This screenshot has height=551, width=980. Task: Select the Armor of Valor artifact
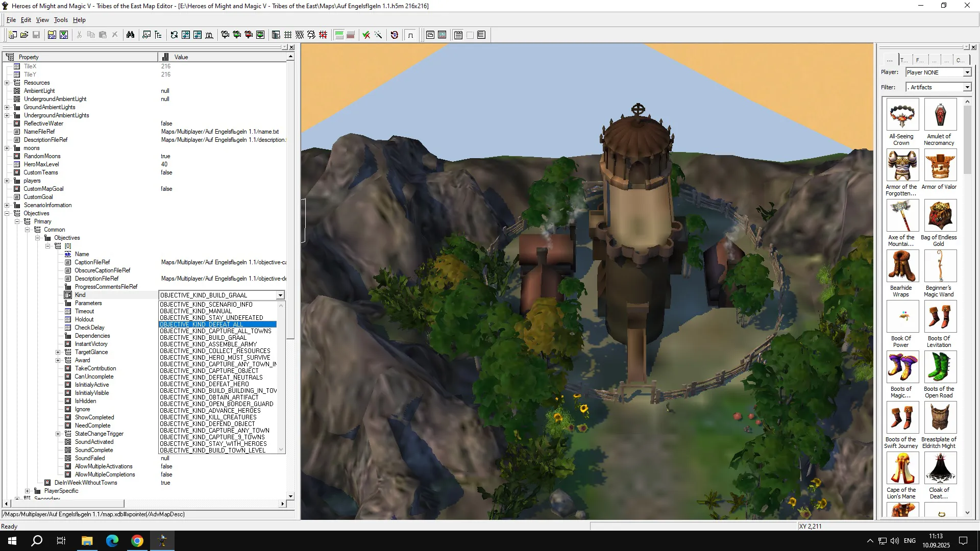click(940, 169)
